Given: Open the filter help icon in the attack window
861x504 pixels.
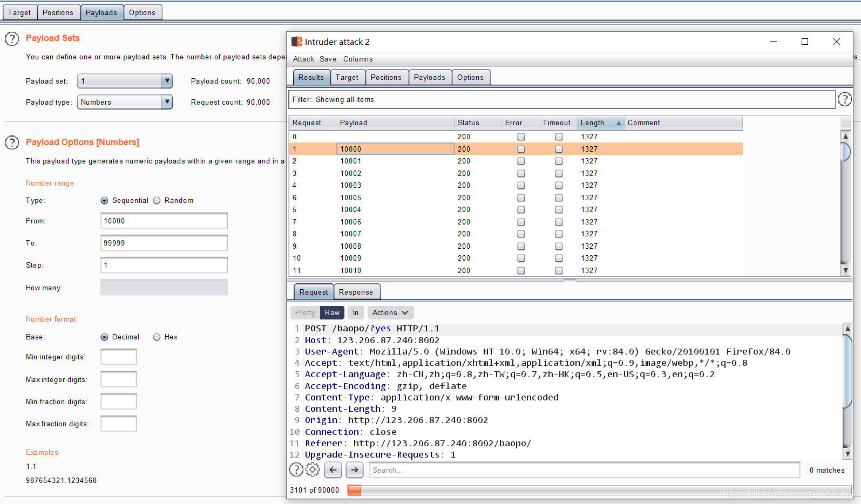Looking at the screenshot, I should [845, 99].
